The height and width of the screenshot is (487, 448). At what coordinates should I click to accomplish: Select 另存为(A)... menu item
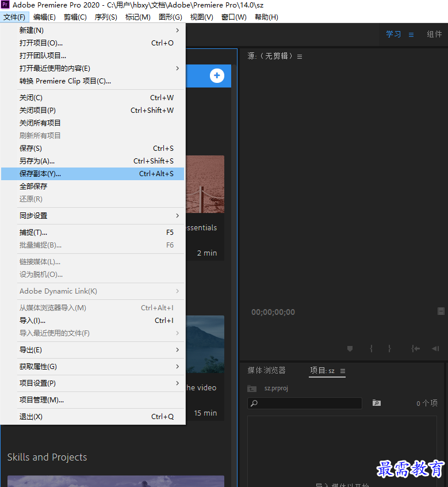point(93,161)
